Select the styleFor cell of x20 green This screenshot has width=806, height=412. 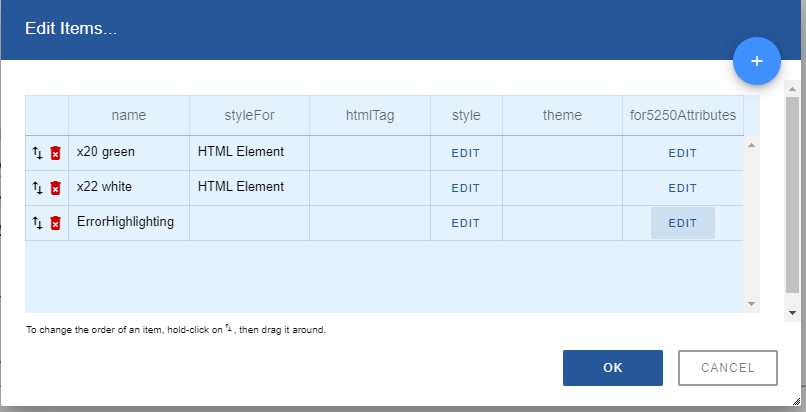pyautogui.click(x=249, y=153)
